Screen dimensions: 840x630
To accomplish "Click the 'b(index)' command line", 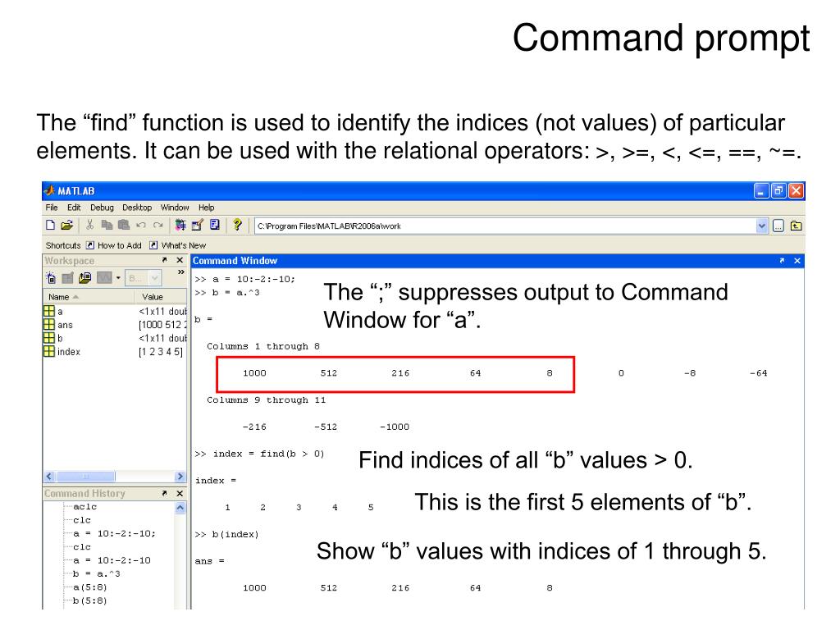I will pos(227,534).
